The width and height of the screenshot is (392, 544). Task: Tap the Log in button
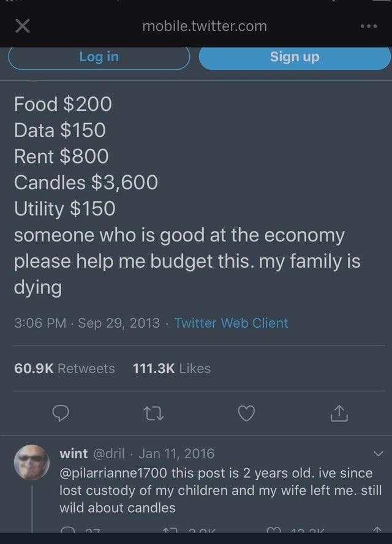(99, 57)
